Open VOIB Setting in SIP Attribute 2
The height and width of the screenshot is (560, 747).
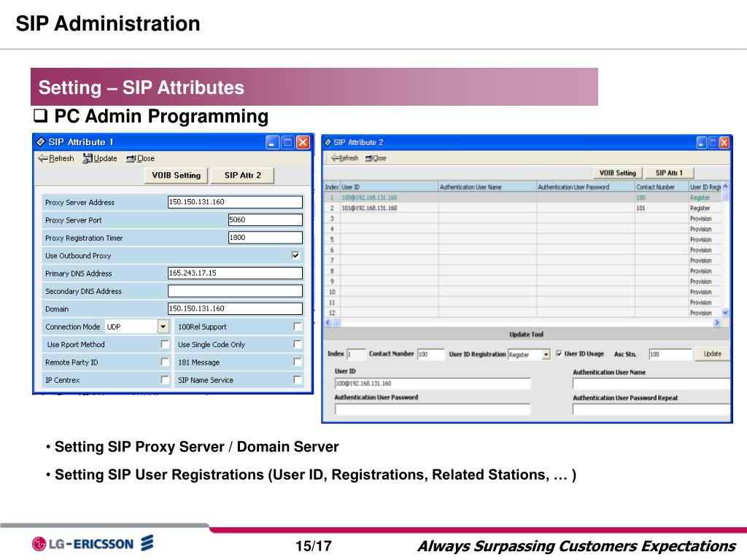click(617, 173)
